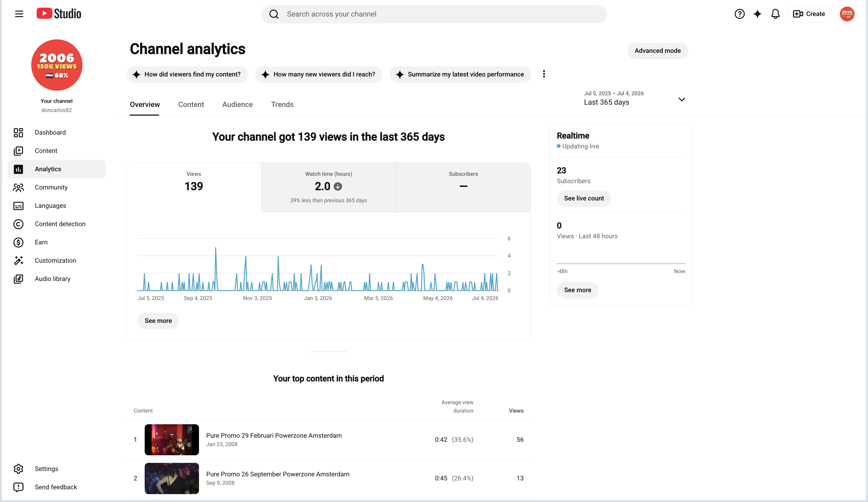Open the Pure Promo 29 Februari video thumbnail
This screenshot has height=502, width=868.
[x=172, y=440]
